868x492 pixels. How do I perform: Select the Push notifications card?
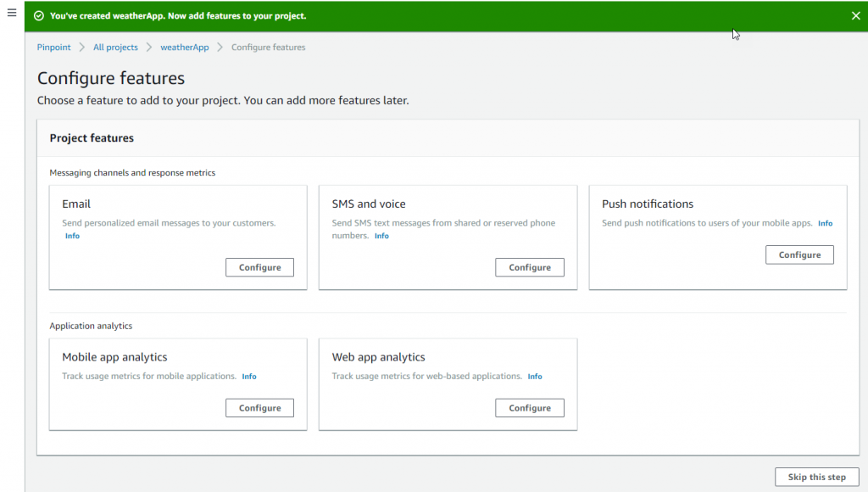(717, 238)
